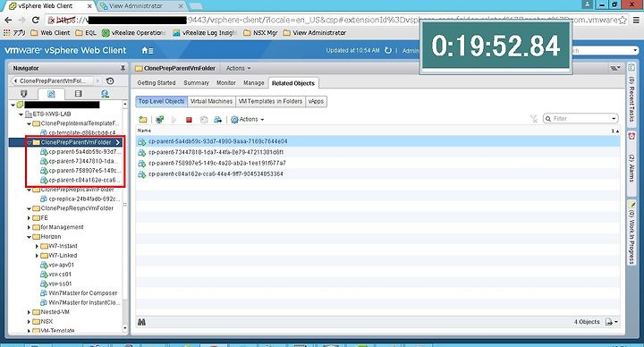Click the find binoculars icon

141,322
